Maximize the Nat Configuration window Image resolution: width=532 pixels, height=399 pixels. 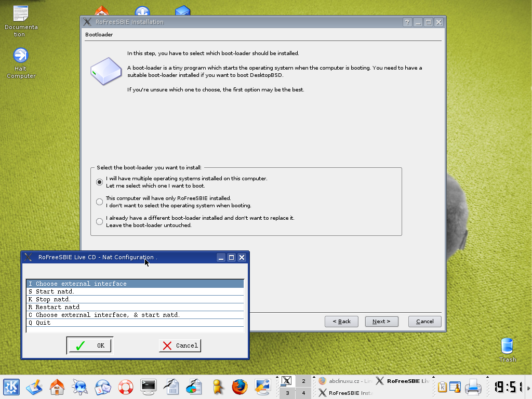point(231,258)
